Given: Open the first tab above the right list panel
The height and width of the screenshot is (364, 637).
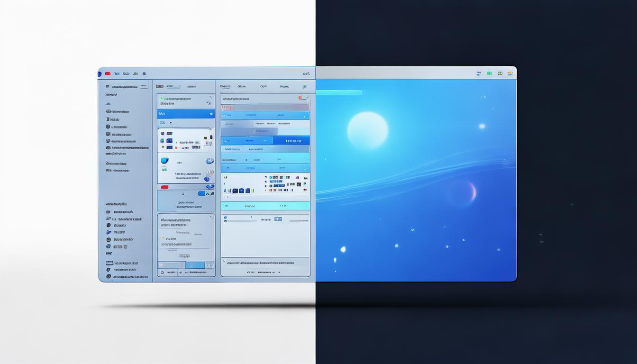Looking at the screenshot, I should click(x=225, y=87).
